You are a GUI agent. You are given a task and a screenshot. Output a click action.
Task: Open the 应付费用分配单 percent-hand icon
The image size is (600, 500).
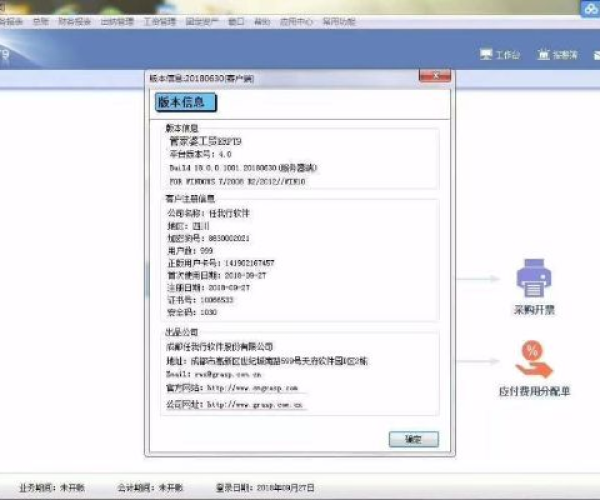(x=534, y=360)
